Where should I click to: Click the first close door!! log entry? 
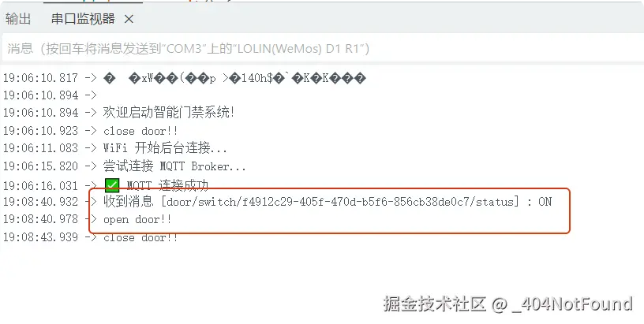pyautogui.click(x=90, y=131)
